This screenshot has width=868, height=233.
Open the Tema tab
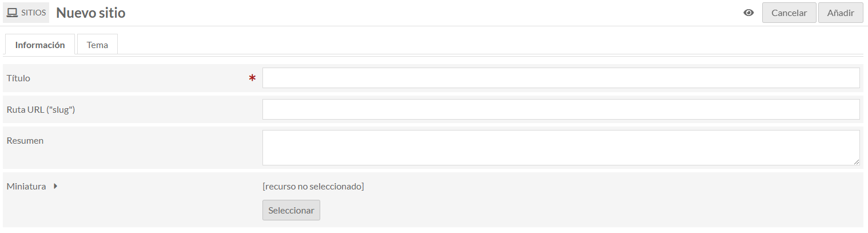[97, 45]
